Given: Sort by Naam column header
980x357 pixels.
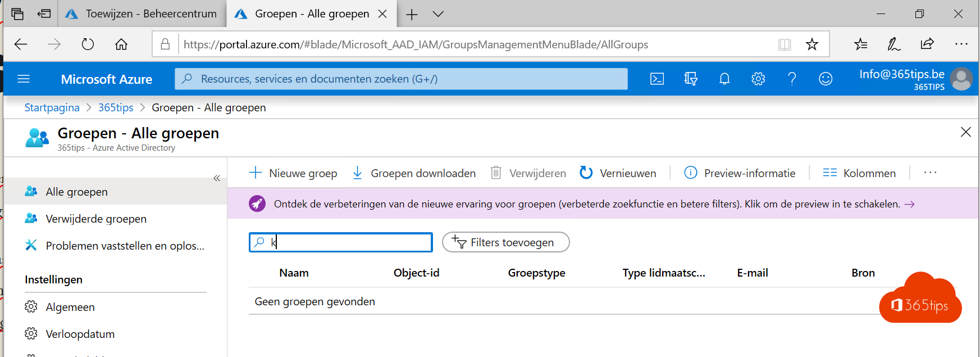Looking at the screenshot, I should [x=294, y=273].
